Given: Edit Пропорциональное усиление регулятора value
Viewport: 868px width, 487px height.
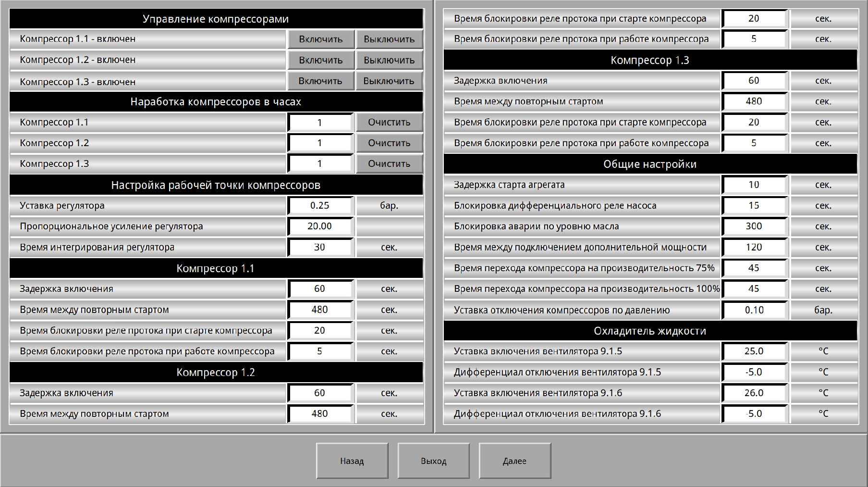Looking at the screenshot, I should [320, 226].
